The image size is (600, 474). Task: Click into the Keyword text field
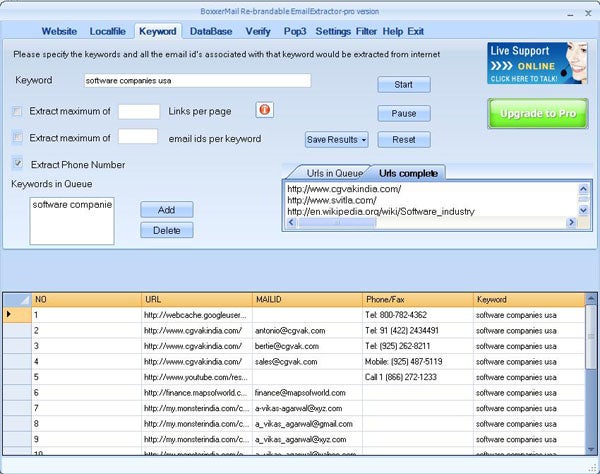[x=196, y=80]
